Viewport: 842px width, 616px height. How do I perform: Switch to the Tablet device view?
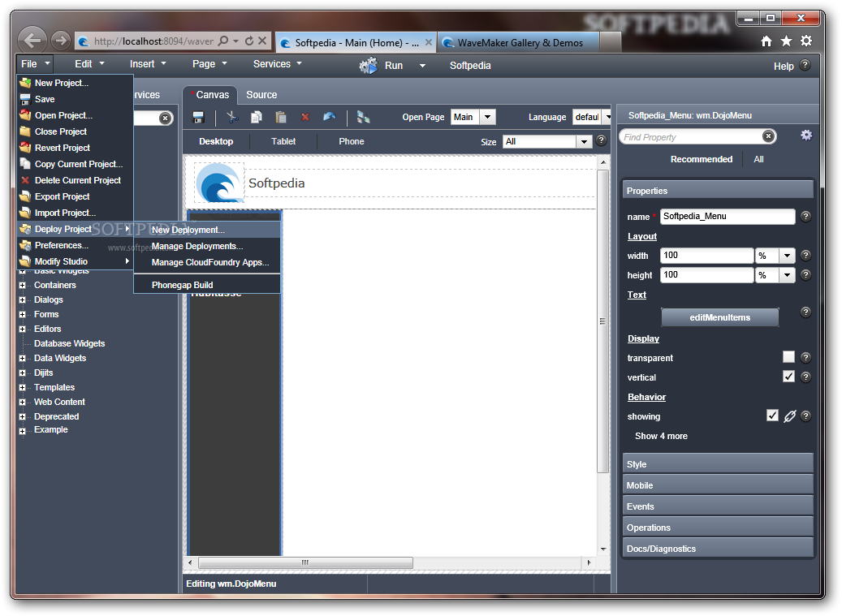(x=283, y=141)
